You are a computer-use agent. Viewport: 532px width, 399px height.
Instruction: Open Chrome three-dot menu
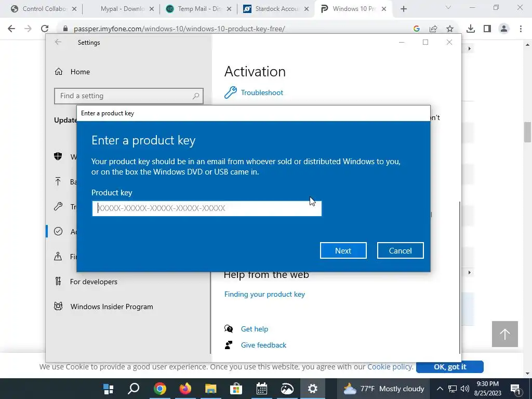(521, 29)
